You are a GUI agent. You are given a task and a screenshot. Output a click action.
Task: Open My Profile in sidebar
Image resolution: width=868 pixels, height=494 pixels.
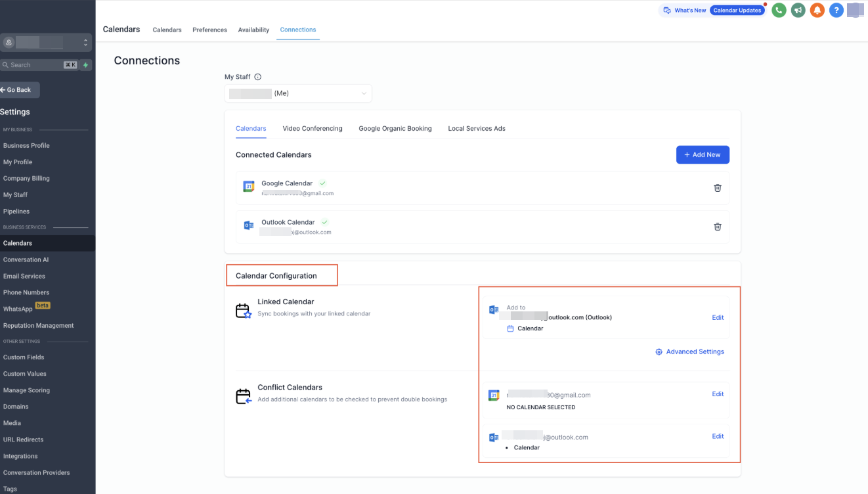(18, 162)
